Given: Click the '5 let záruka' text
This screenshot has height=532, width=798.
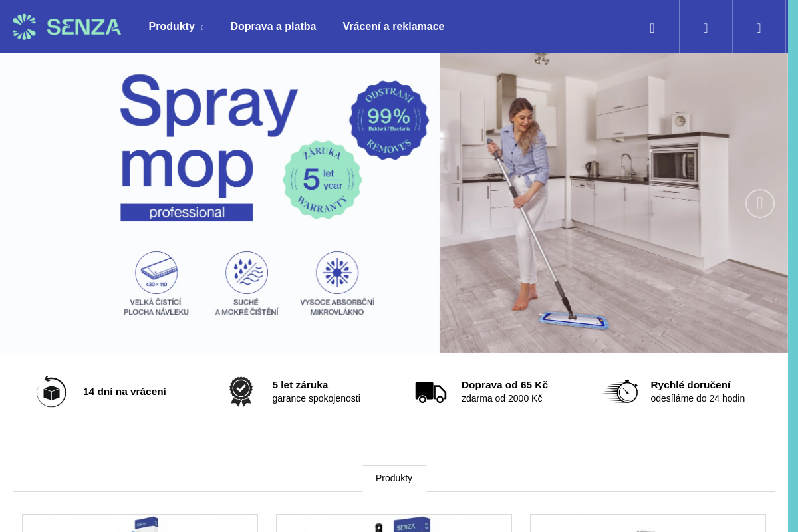Looking at the screenshot, I should tap(300, 385).
